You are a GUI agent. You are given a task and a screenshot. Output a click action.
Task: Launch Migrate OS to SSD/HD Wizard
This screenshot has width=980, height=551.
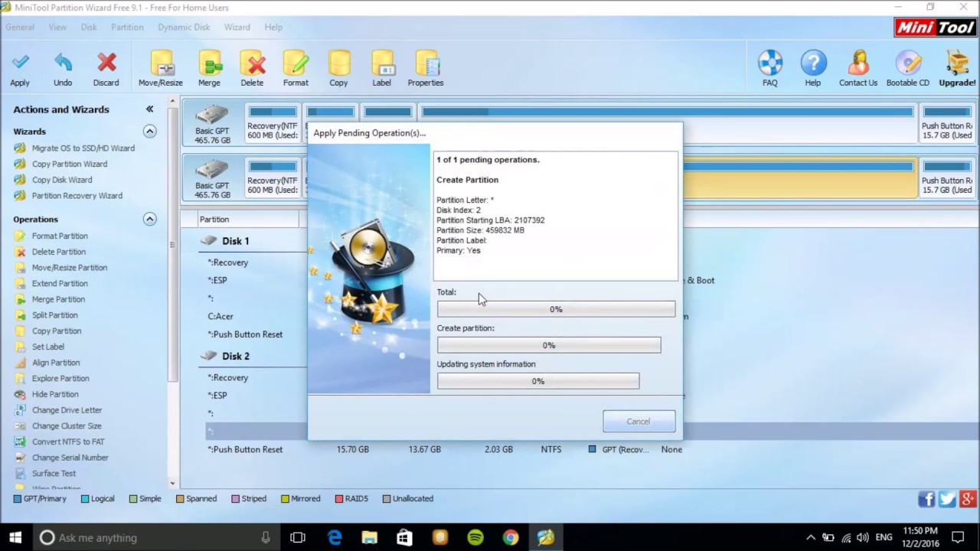tap(83, 148)
